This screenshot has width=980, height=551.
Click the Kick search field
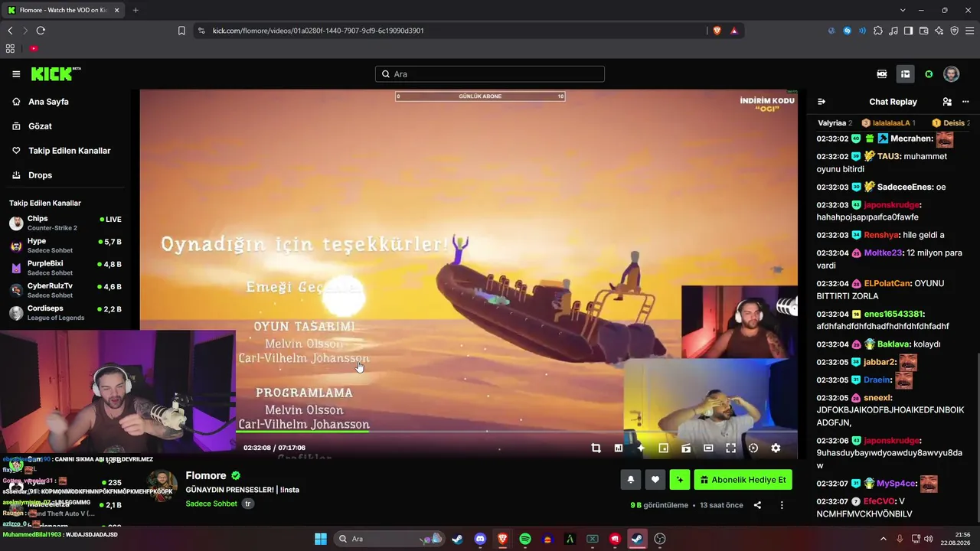tap(490, 74)
